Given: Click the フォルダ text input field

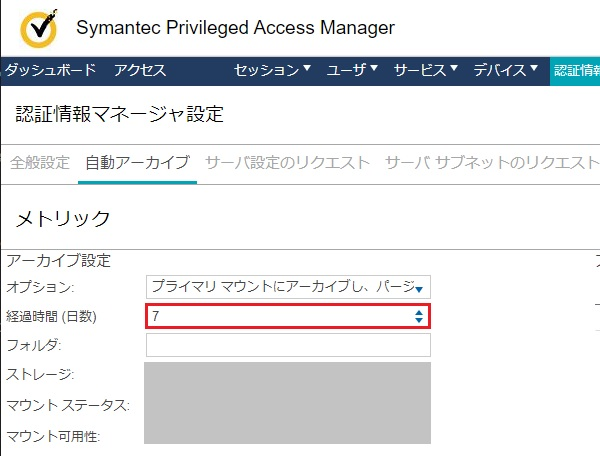Looking at the screenshot, I should (x=288, y=345).
